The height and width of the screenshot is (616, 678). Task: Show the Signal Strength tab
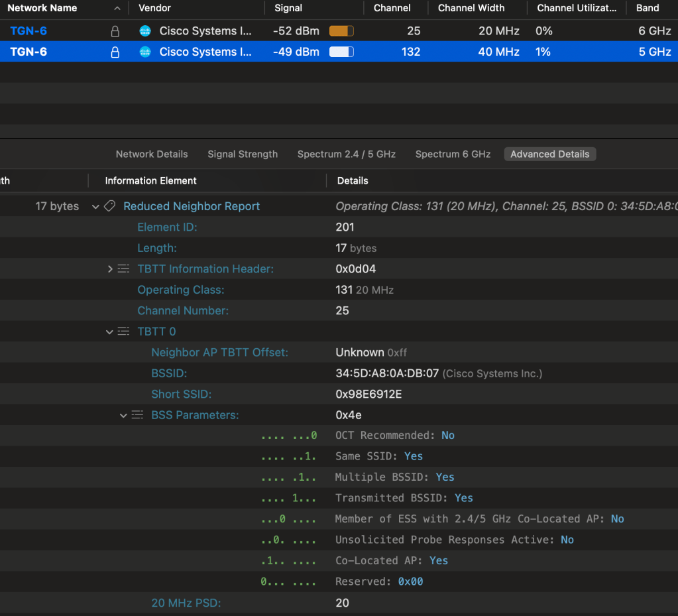243,154
